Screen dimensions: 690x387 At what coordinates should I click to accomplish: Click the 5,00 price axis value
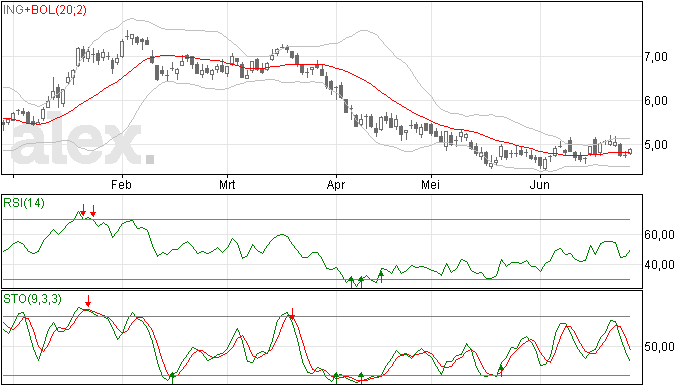click(x=656, y=145)
